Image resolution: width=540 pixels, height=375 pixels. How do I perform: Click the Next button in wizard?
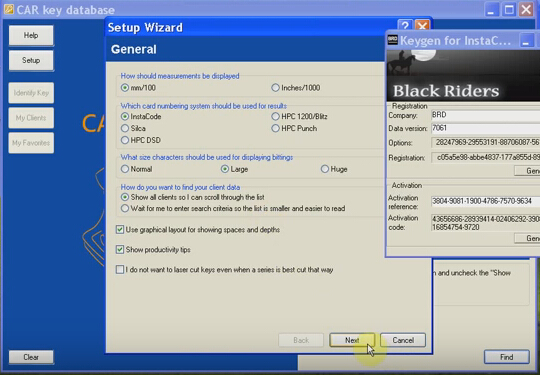[352, 340]
